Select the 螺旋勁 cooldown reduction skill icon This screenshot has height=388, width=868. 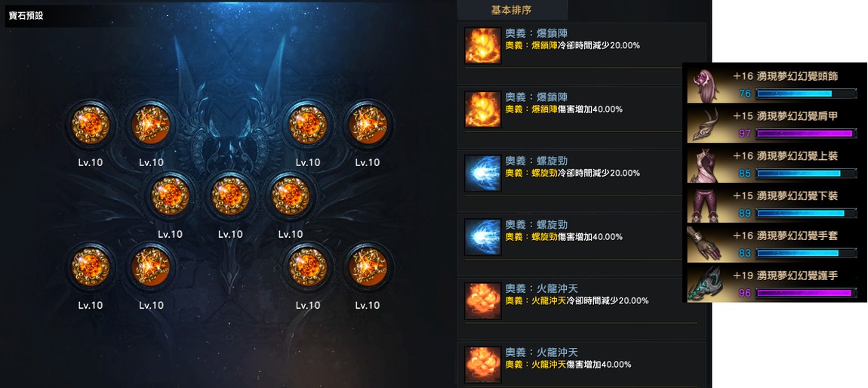click(x=483, y=174)
